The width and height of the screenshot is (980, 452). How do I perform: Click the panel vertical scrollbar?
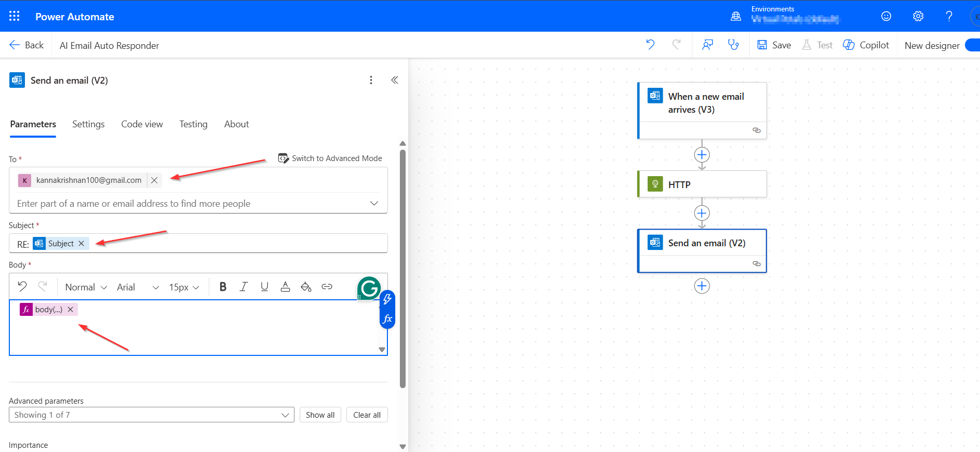[x=402, y=269]
